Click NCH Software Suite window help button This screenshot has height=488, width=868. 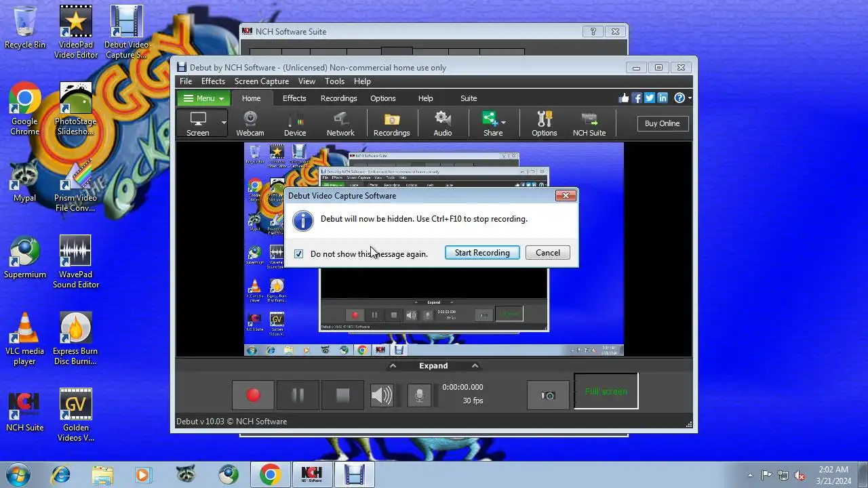pyautogui.click(x=593, y=31)
